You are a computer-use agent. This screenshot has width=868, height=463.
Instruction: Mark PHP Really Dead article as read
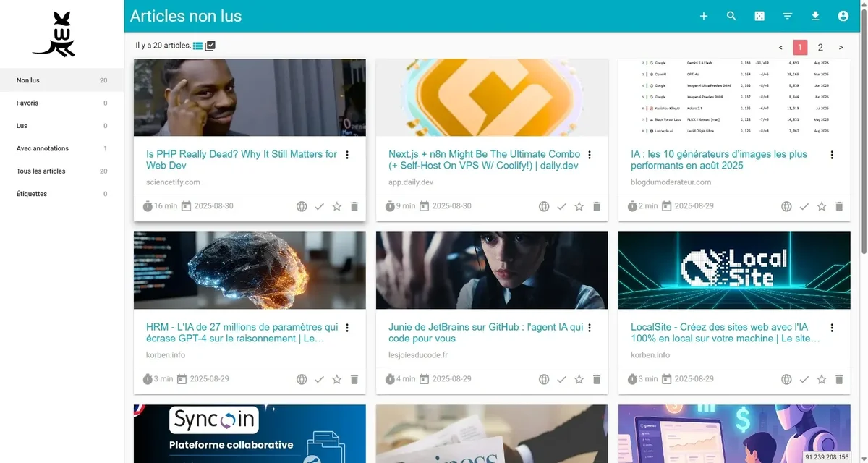(319, 206)
